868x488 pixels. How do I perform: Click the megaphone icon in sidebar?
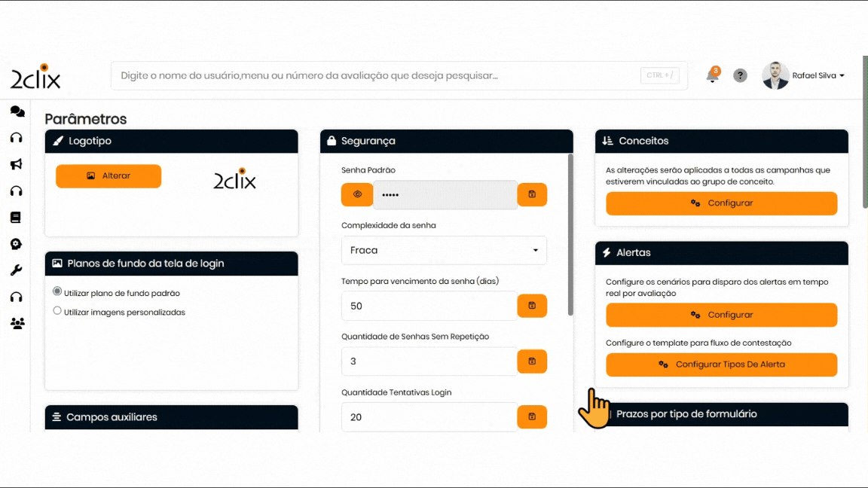click(x=17, y=164)
